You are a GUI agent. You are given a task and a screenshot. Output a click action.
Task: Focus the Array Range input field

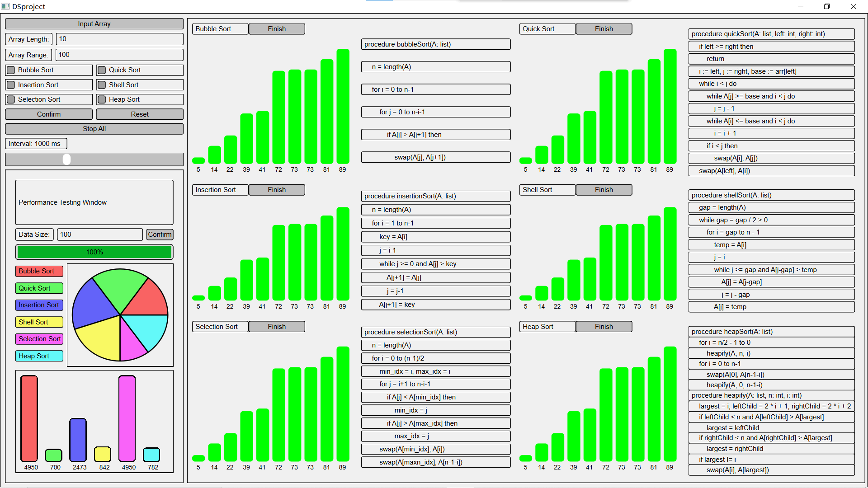click(119, 55)
